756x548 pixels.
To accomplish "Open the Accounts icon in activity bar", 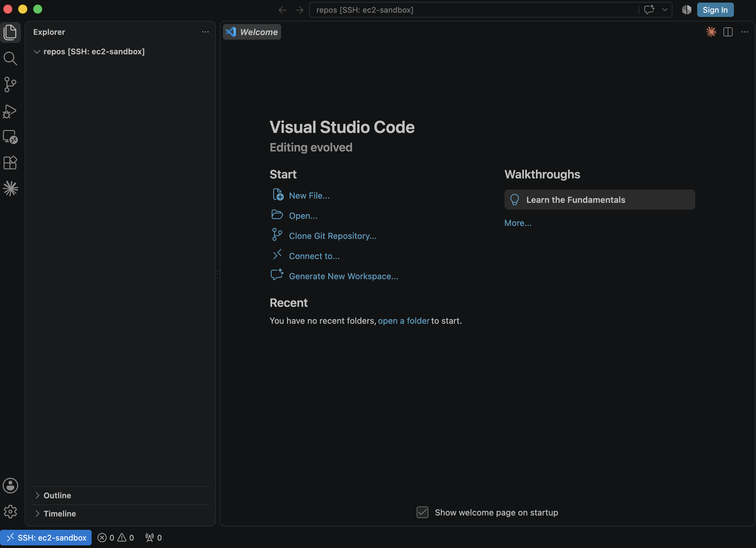I will point(10,485).
